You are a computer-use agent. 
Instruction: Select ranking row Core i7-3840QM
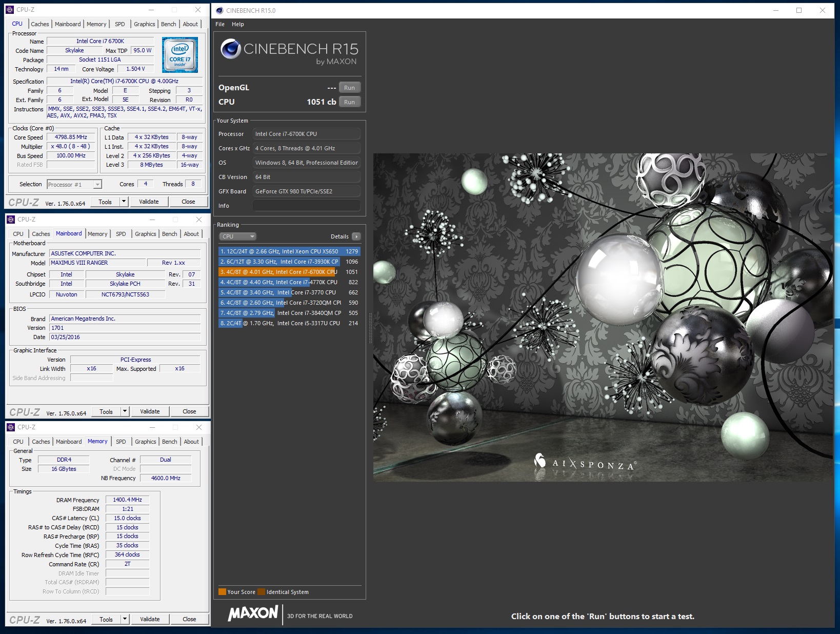click(289, 313)
